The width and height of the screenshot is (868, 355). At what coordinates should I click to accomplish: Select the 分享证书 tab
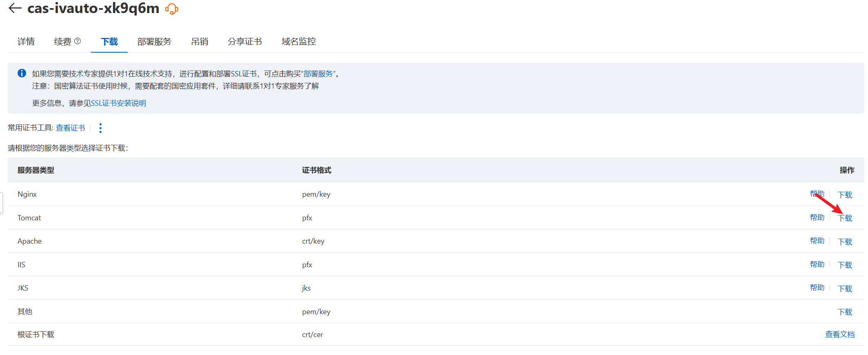tap(245, 42)
